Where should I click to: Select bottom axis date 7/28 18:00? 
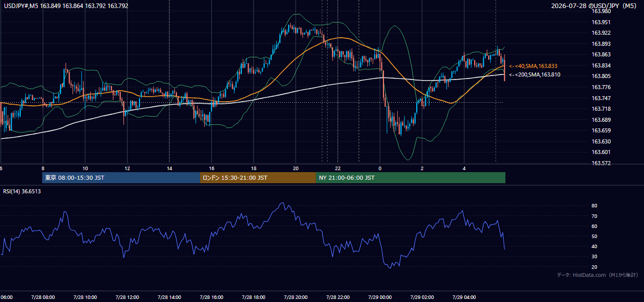click(x=253, y=297)
